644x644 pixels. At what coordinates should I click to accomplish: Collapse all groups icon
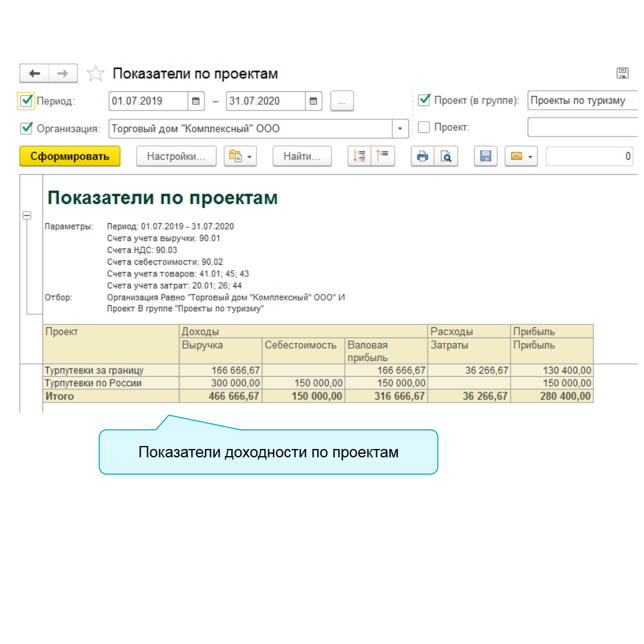point(383,156)
